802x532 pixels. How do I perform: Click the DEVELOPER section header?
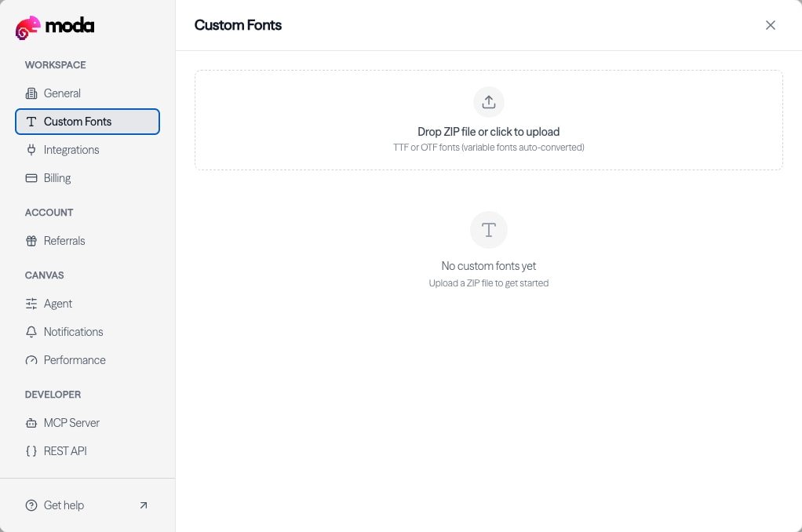click(x=53, y=395)
